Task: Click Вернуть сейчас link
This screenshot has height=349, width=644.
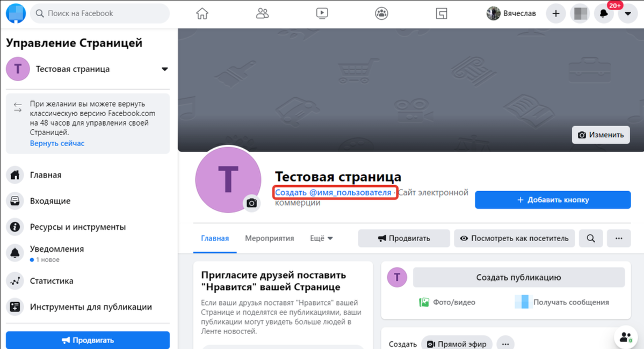Action: [57, 143]
